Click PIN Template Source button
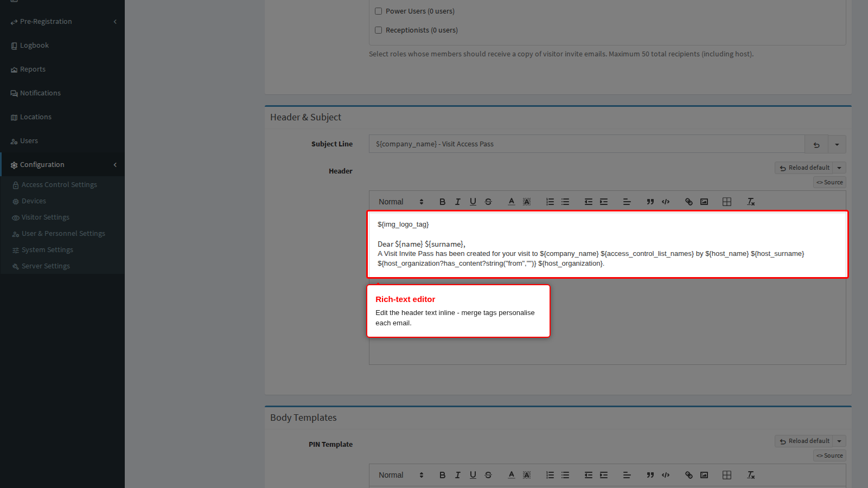Viewport: 868px width, 488px height. click(x=829, y=456)
